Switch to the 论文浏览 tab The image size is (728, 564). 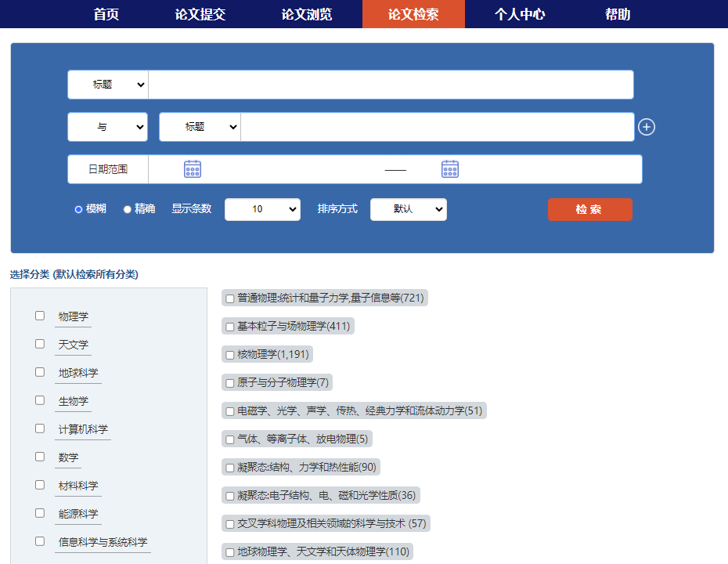[307, 14]
